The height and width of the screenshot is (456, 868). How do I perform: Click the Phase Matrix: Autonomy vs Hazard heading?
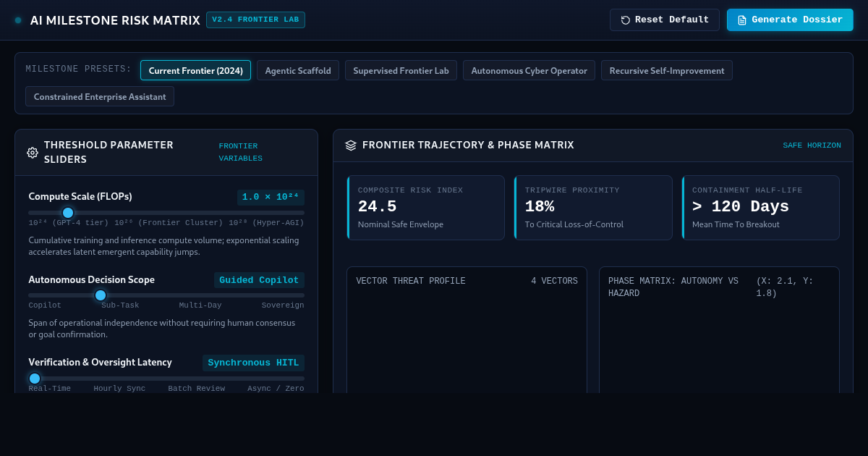point(673,287)
